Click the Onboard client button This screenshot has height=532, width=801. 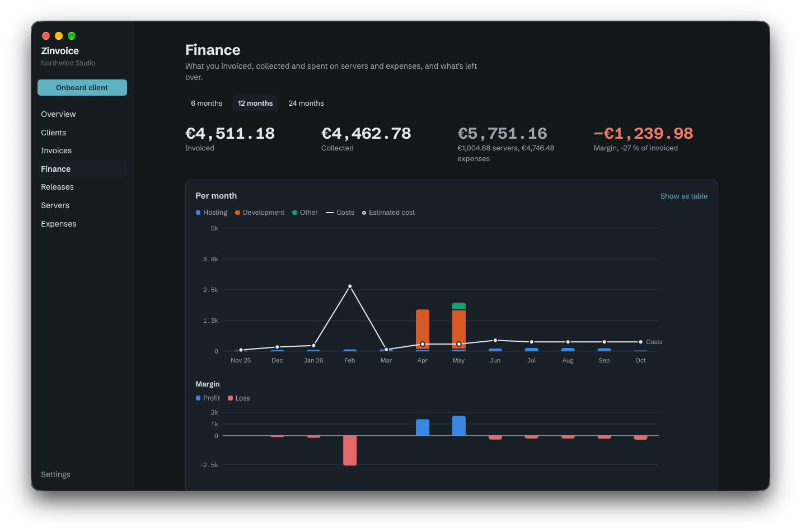tap(82, 87)
